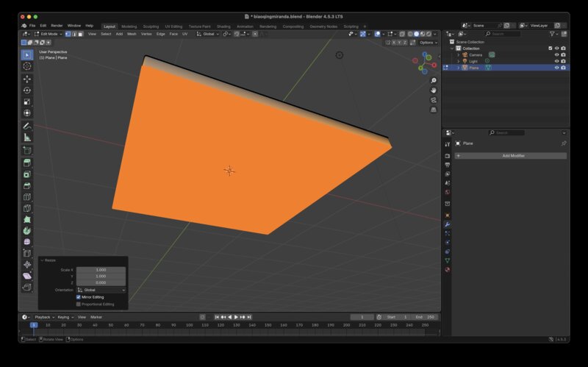Expand the Camera item in the outliner
Screen dimensions: 588x367
(x=458, y=54)
